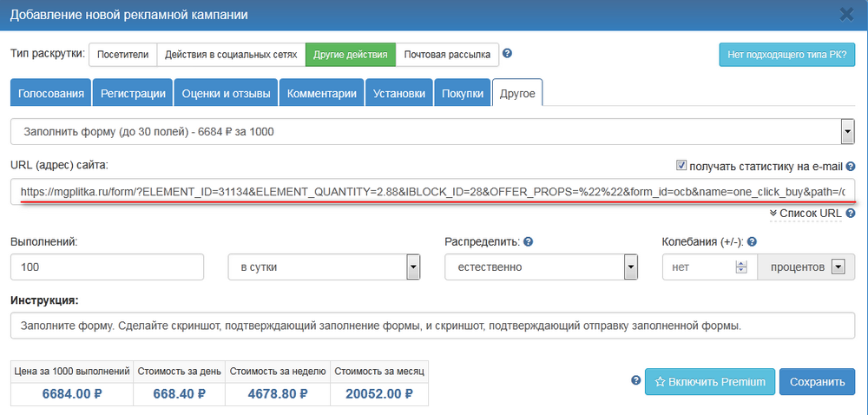The image size is (868, 415).
Task: Close the campaign dialog with X icon
Action: pyautogui.click(x=846, y=14)
